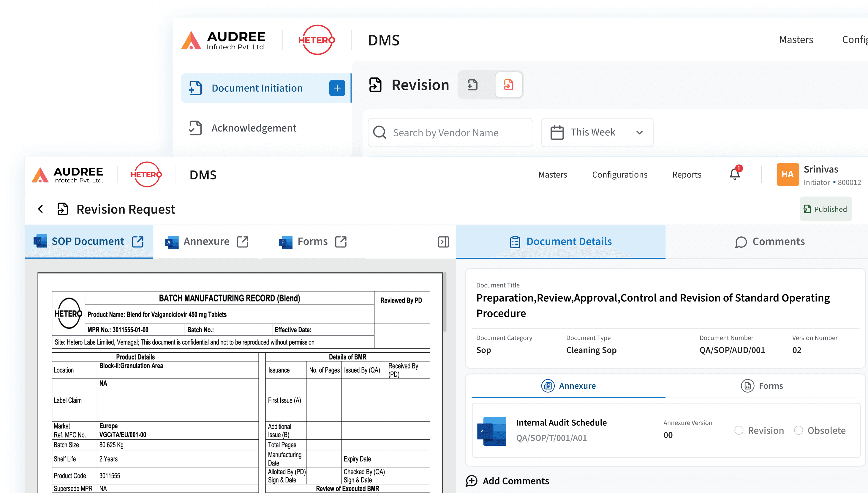Open Forms in external window icon

[341, 242]
